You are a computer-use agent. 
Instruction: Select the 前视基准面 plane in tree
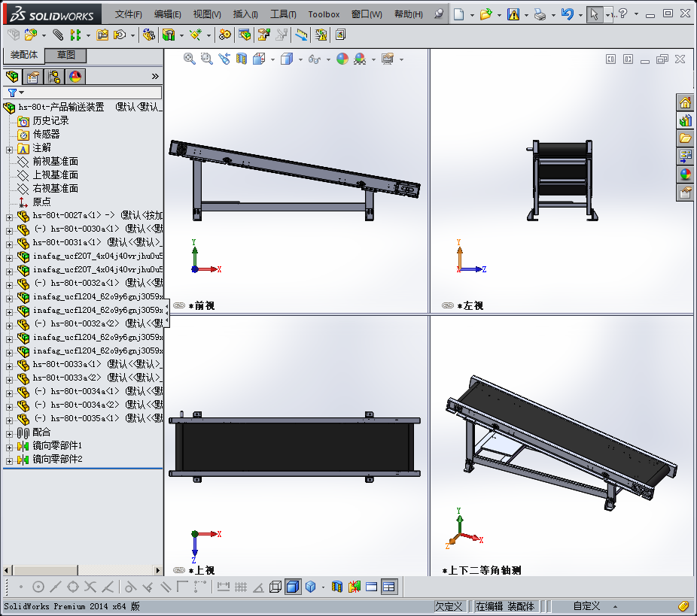coord(56,161)
